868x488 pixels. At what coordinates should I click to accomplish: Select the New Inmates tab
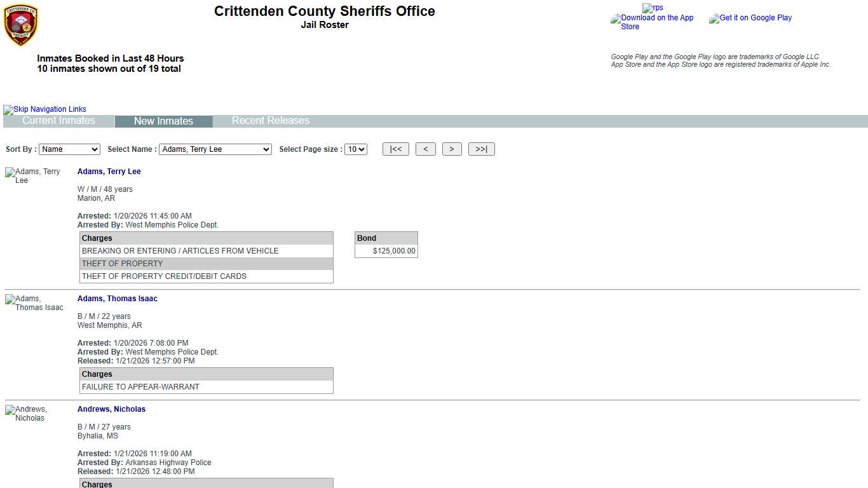coord(163,121)
